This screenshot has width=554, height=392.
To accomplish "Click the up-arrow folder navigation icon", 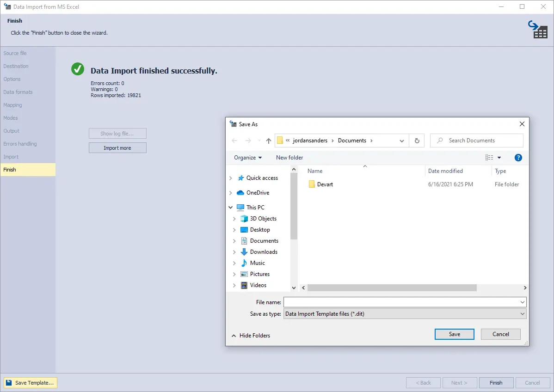I will coord(269,140).
